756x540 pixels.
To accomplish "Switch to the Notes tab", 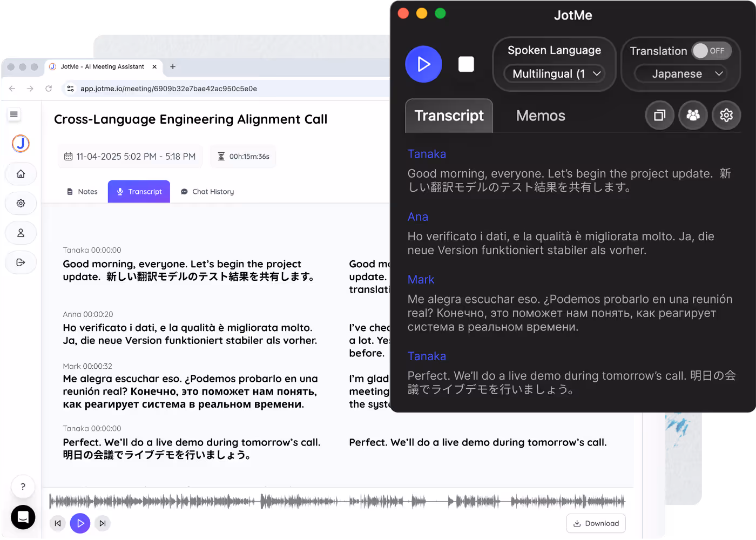I will [x=82, y=191].
